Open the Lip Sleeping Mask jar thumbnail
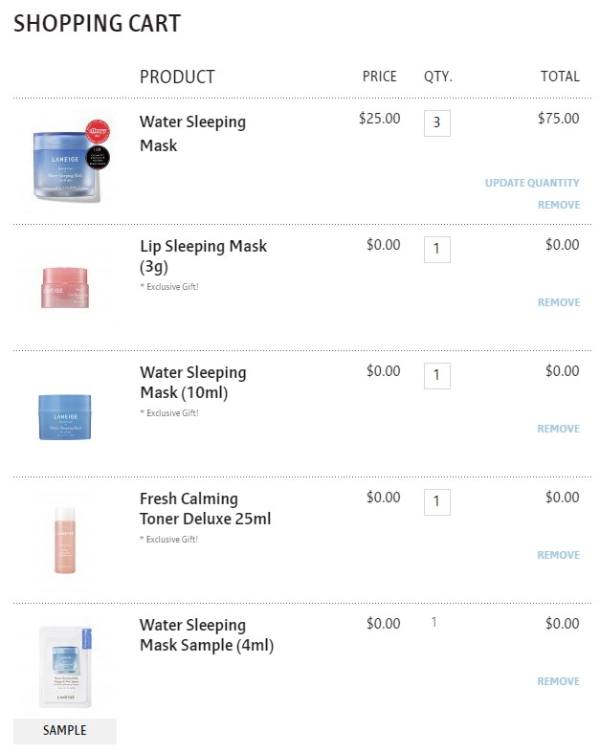600x753 pixels. (65, 288)
